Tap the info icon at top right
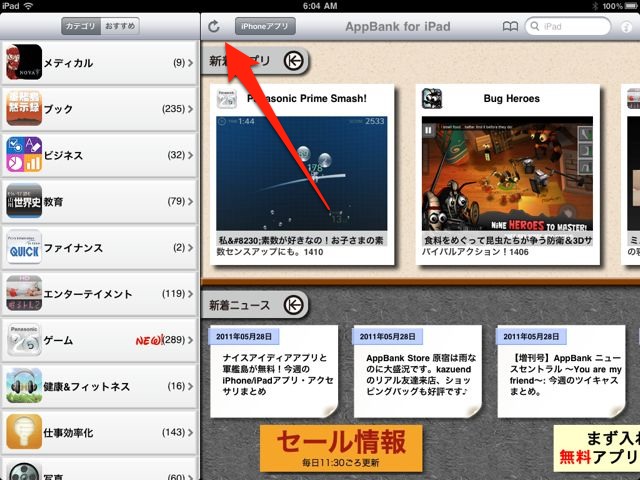640x480 pixels. pyautogui.click(x=626, y=27)
